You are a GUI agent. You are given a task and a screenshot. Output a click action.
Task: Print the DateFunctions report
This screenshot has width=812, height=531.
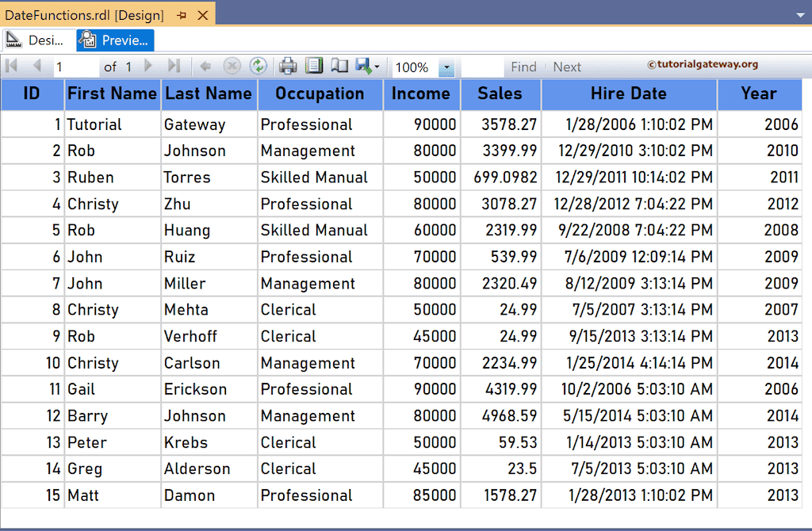click(x=286, y=67)
